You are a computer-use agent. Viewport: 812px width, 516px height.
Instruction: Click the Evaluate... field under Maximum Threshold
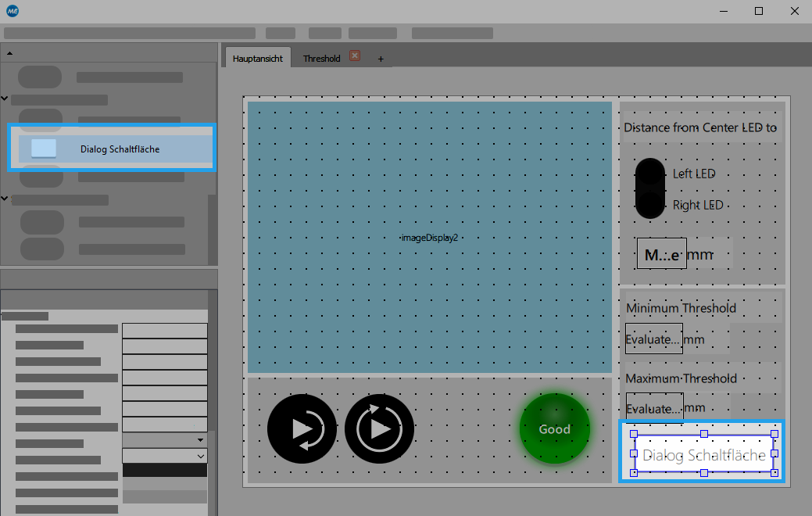point(655,408)
